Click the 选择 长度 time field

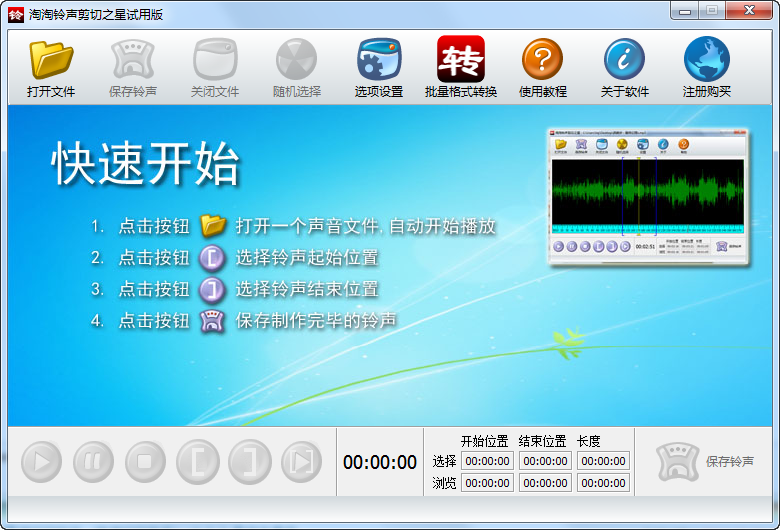[603, 461]
